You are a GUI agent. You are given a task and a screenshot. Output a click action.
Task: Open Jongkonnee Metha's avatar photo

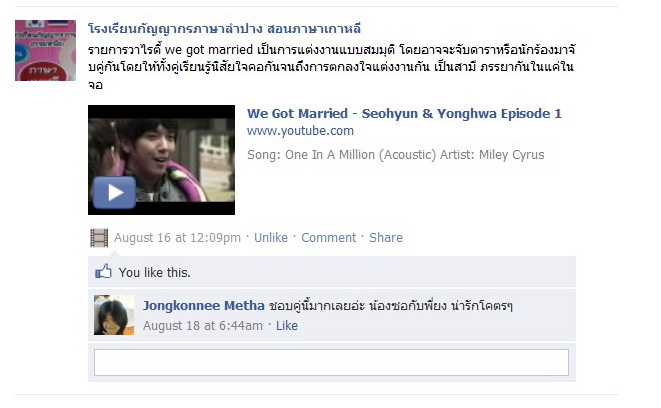click(x=114, y=315)
